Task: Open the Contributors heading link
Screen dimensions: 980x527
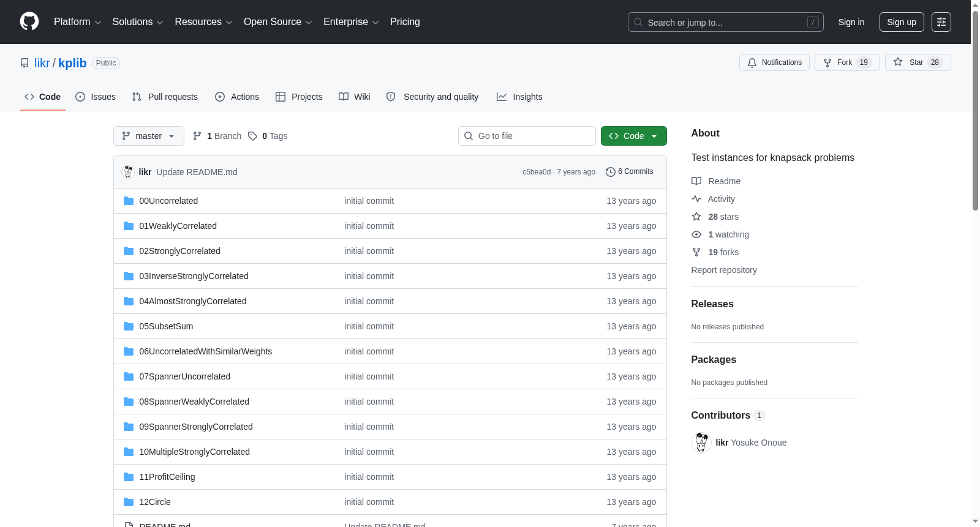Action: 728,415
